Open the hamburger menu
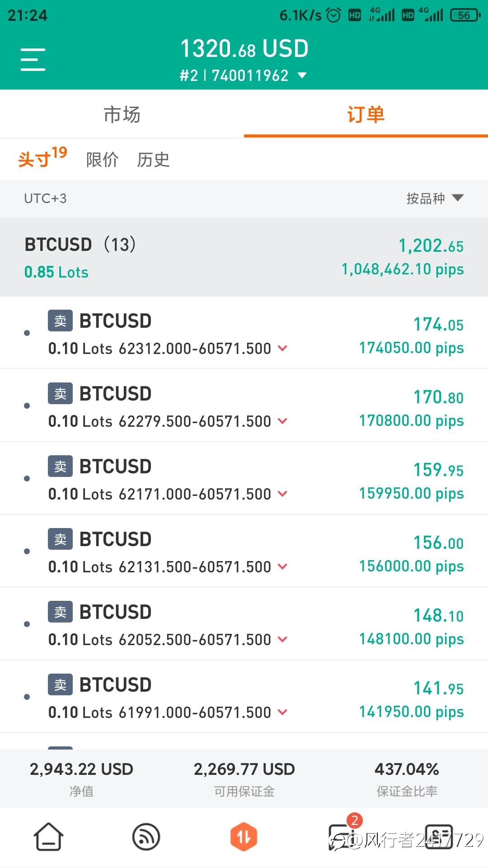The image size is (488, 868). (x=33, y=60)
